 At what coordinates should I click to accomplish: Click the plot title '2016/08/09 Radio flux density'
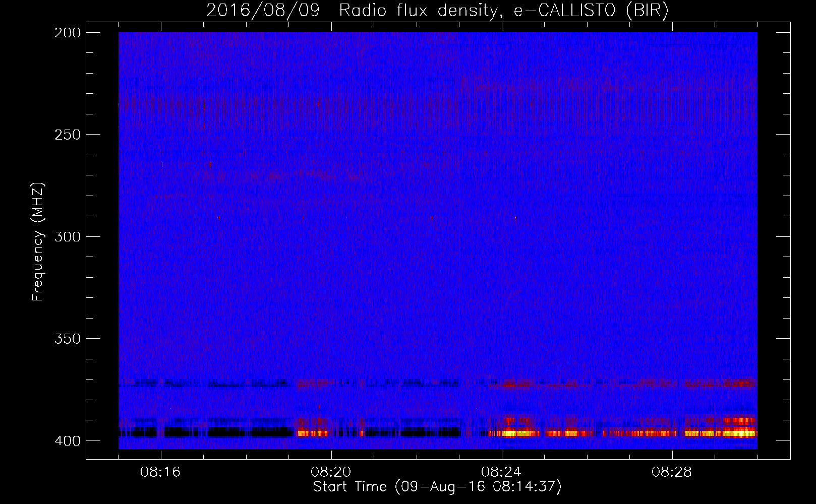click(x=437, y=10)
